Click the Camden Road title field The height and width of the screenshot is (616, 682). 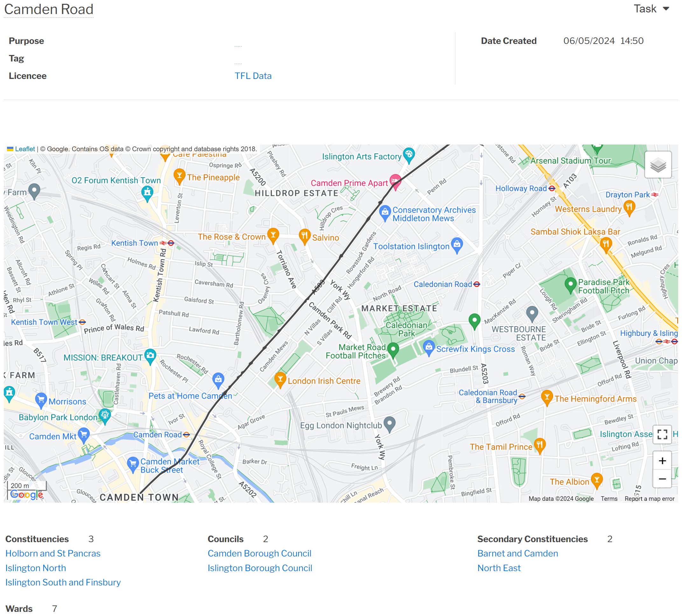[49, 9]
